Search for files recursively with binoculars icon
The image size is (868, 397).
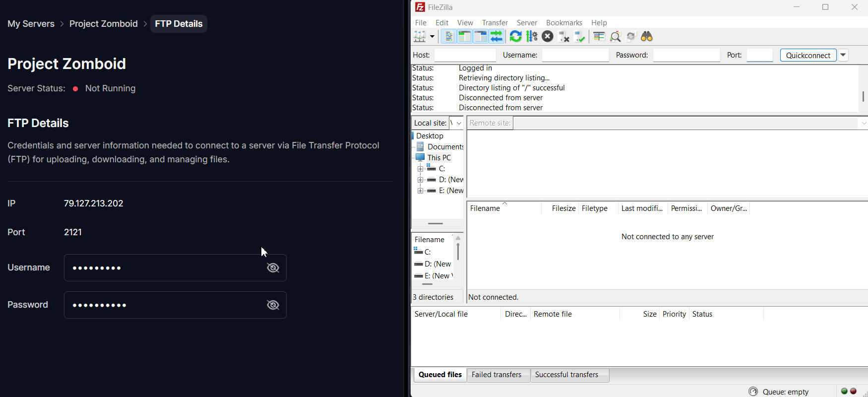click(x=647, y=37)
